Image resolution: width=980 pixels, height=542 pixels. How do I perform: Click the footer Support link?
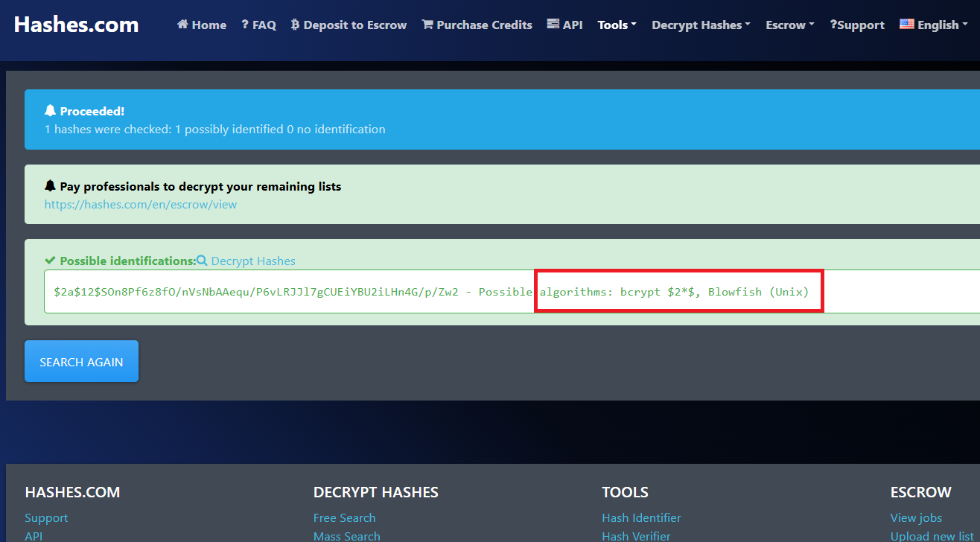(x=46, y=517)
